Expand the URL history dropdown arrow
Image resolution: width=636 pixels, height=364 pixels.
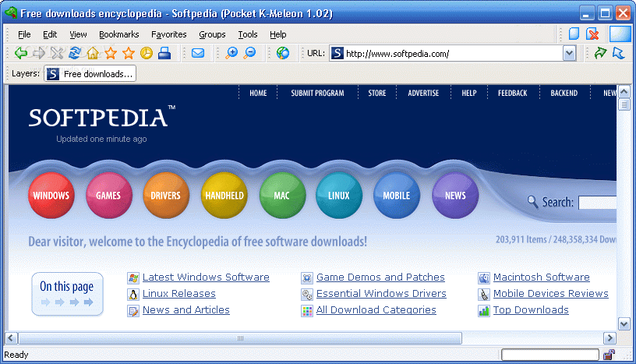[x=569, y=53]
